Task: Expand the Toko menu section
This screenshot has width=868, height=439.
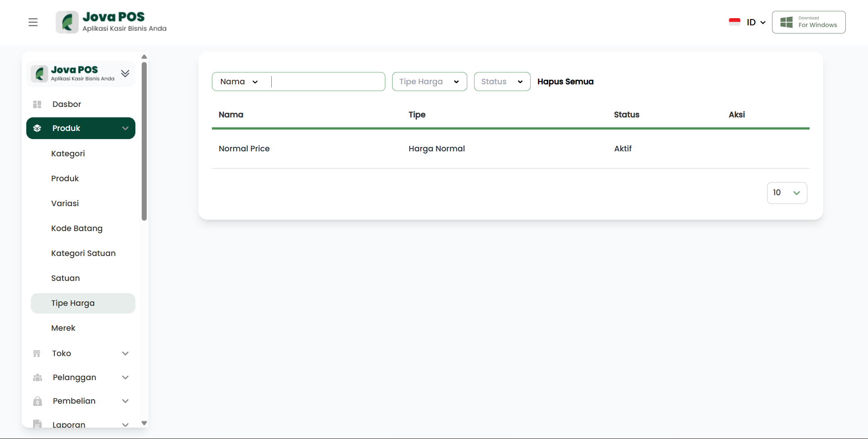Action: pos(125,353)
